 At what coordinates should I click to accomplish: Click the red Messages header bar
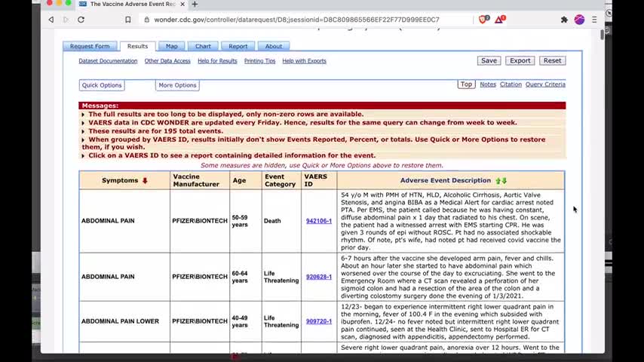[322, 106]
